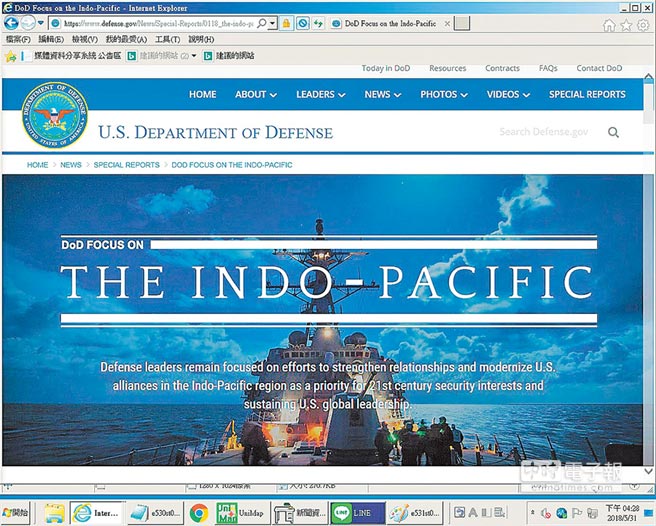Click the page scrollbar down arrow
Image resolution: width=656 pixels, height=526 pixels.
[648, 471]
